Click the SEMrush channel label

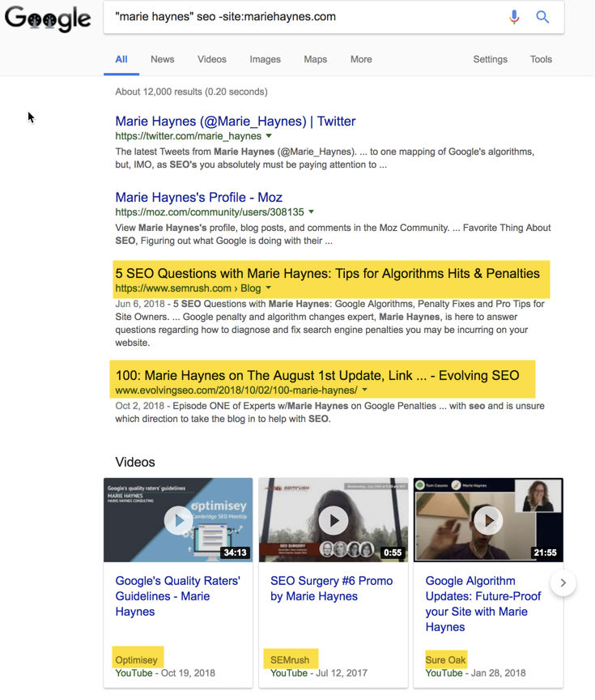(x=290, y=659)
